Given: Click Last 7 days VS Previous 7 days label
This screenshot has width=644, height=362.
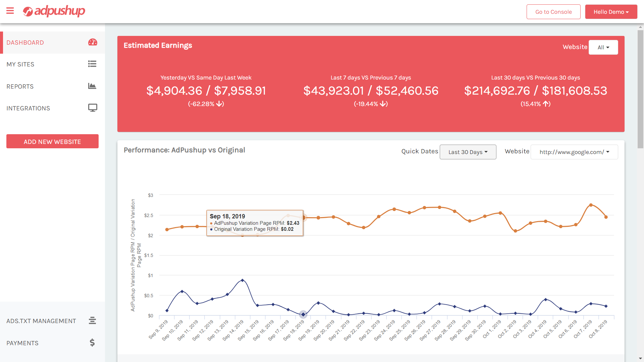Looking at the screenshot, I should (x=371, y=77).
